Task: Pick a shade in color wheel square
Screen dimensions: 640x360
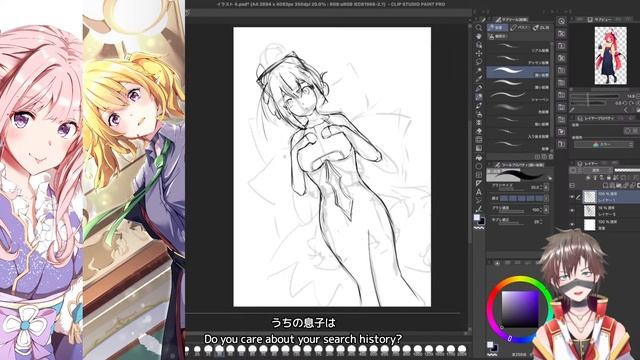Action: (520, 309)
